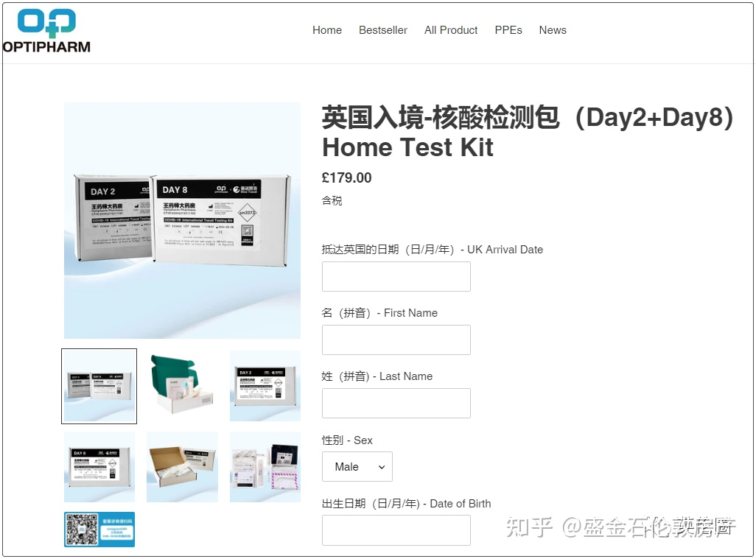Image resolution: width=756 pixels, height=559 pixels.
Task: Click the First Name label text
Action: click(x=379, y=313)
